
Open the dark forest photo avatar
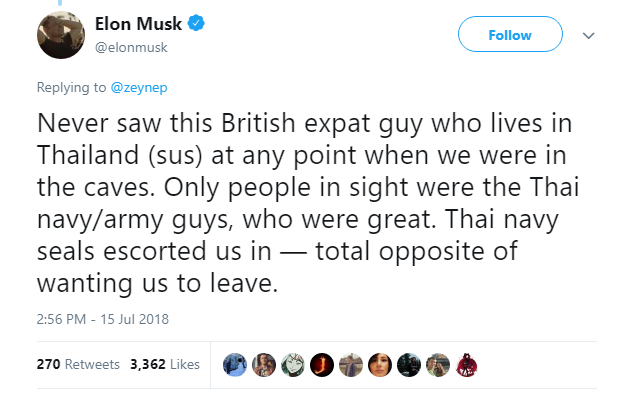(409, 365)
